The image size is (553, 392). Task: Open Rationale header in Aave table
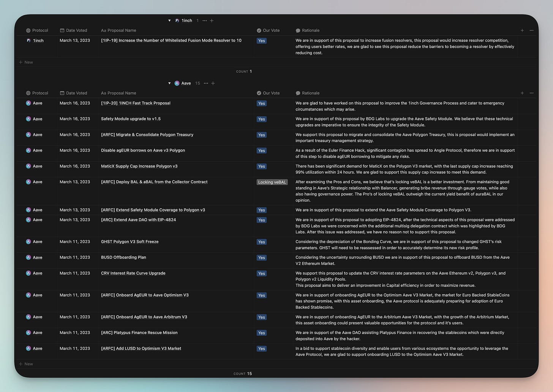[x=308, y=93]
